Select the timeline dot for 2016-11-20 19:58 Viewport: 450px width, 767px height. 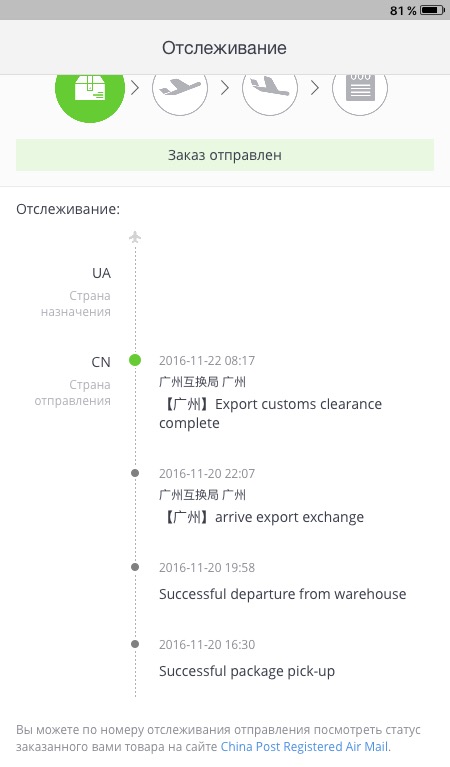point(135,567)
